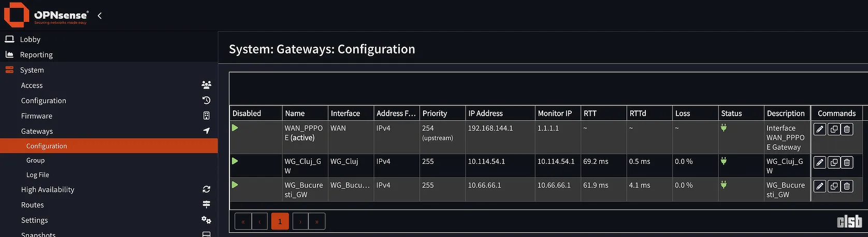Click the trash icon for WAN_PPPOE gateway
Screen dimensions: 868x237
[847, 129]
